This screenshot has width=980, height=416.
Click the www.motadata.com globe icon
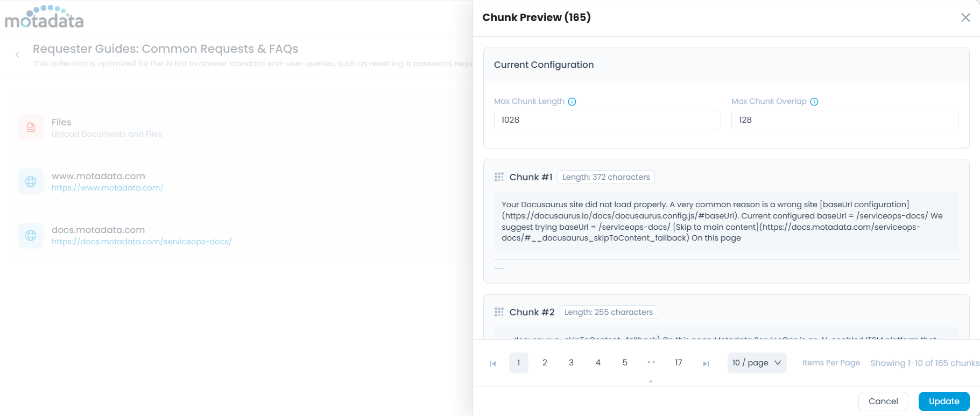point(31,181)
